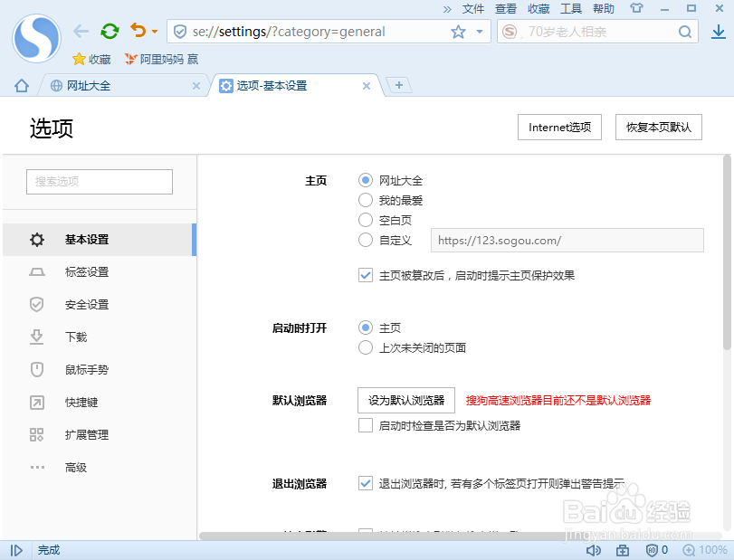Select 网址大全 homepage radio button
The width and height of the screenshot is (734, 560).
(366, 181)
